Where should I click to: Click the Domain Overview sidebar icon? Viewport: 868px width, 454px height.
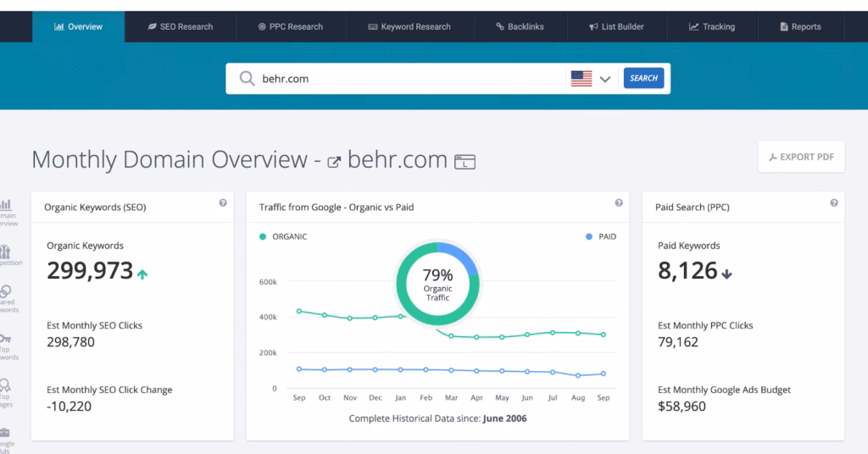[x=6, y=211]
